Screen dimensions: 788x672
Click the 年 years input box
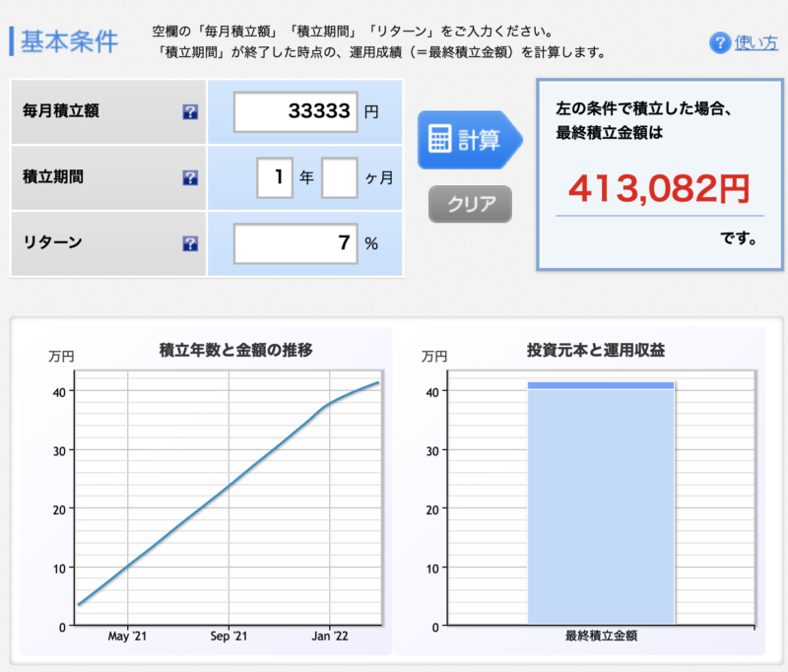[x=275, y=177]
